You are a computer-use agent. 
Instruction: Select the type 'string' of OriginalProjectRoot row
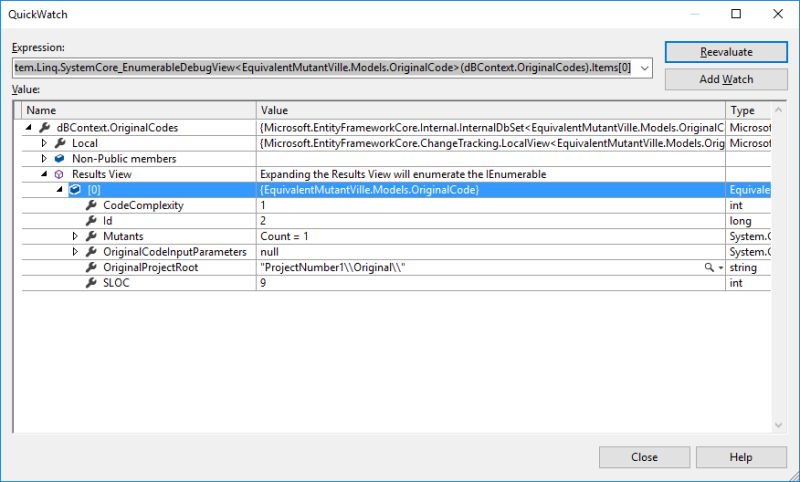point(743,268)
